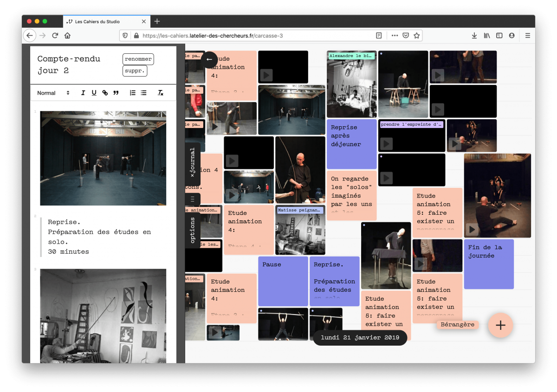
Task: Play the prendre l'empreinte d'... video
Action: (412, 135)
